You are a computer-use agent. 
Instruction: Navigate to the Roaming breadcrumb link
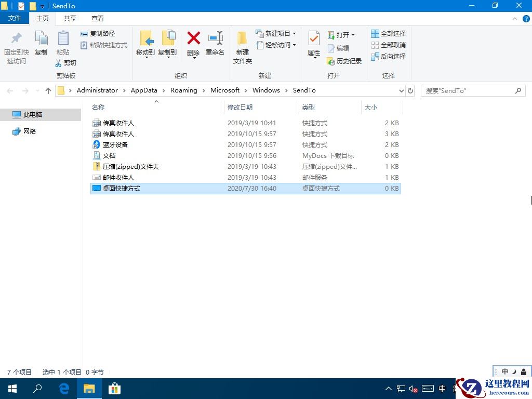pos(183,90)
